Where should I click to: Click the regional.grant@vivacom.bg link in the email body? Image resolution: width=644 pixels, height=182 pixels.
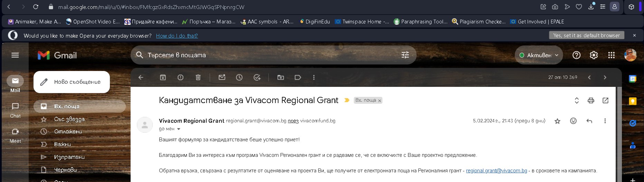click(496, 170)
